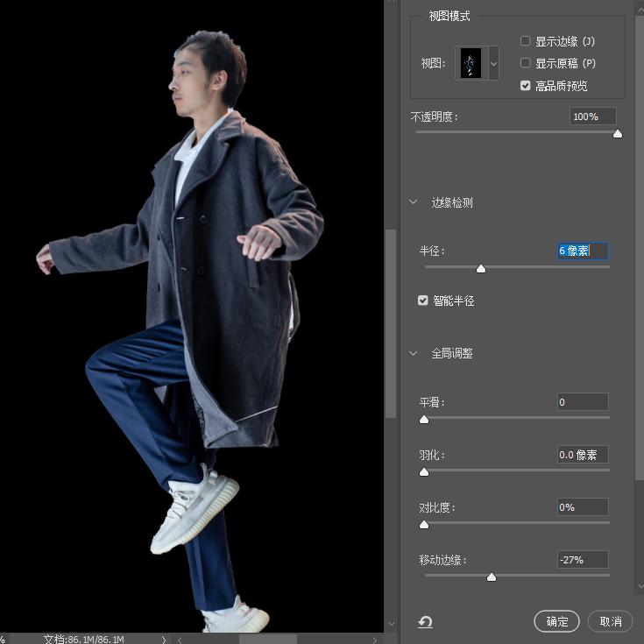Click the 不透明度 slider handle
The height and width of the screenshot is (644, 644).
click(x=618, y=134)
